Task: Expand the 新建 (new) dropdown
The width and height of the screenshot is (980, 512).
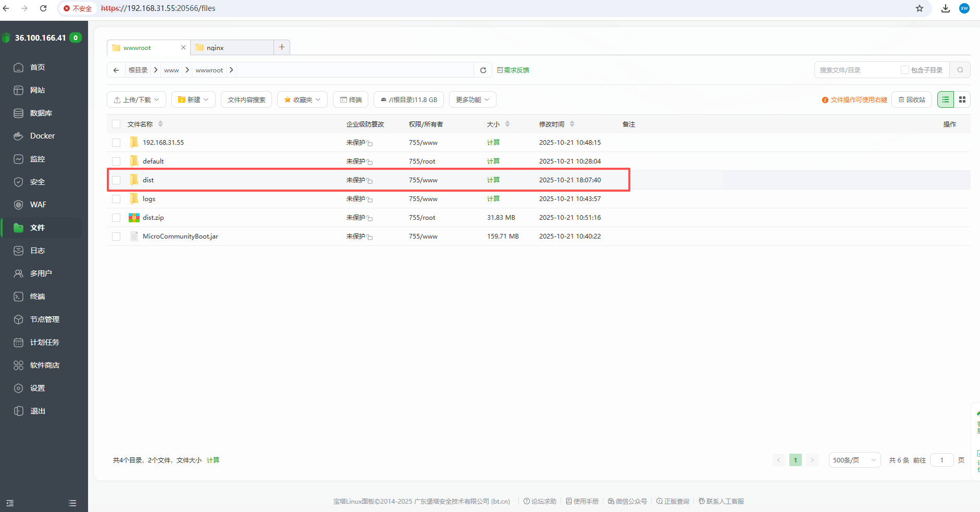Action: pyautogui.click(x=193, y=99)
